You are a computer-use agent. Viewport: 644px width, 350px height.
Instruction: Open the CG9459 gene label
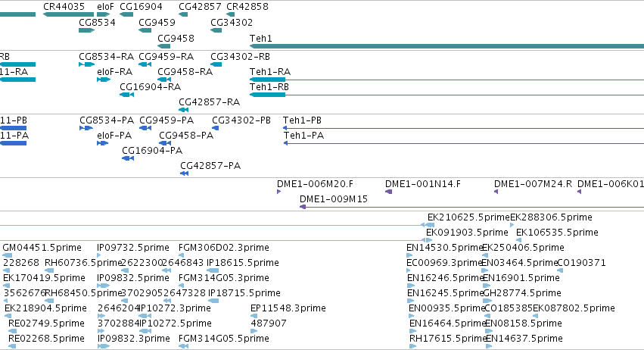tap(157, 22)
